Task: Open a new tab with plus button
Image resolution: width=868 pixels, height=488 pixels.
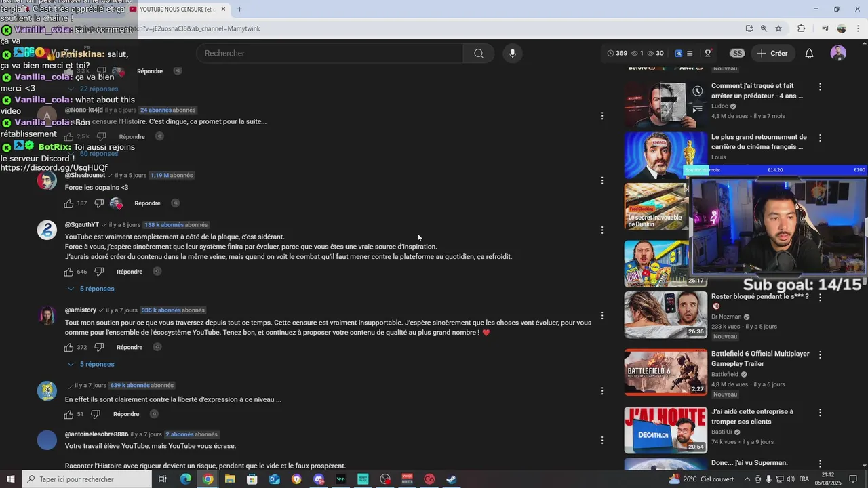Action: coord(239,9)
